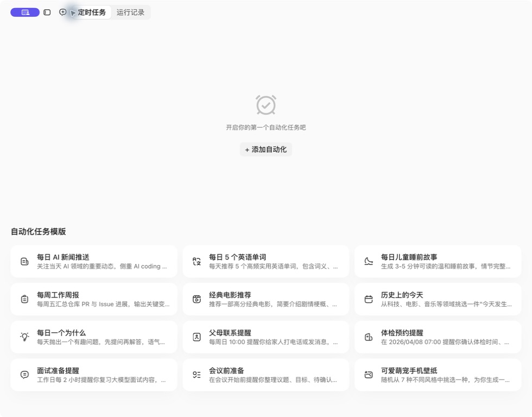Switch to the 运行记录 tab
Image resolution: width=532 pixels, height=417 pixels.
coord(131,12)
